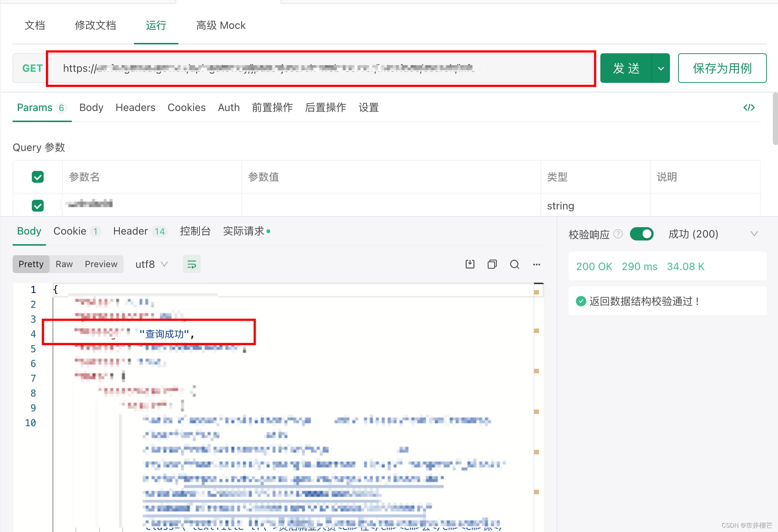
Task: Click the right-side vertical scrollbar
Action: click(x=775, y=118)
